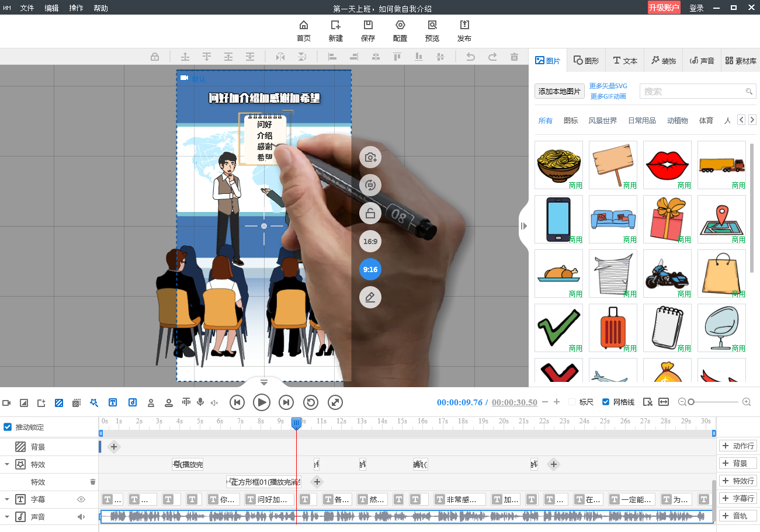
Task: Switch to the 文本 tab
Action: tap(624, 60)
